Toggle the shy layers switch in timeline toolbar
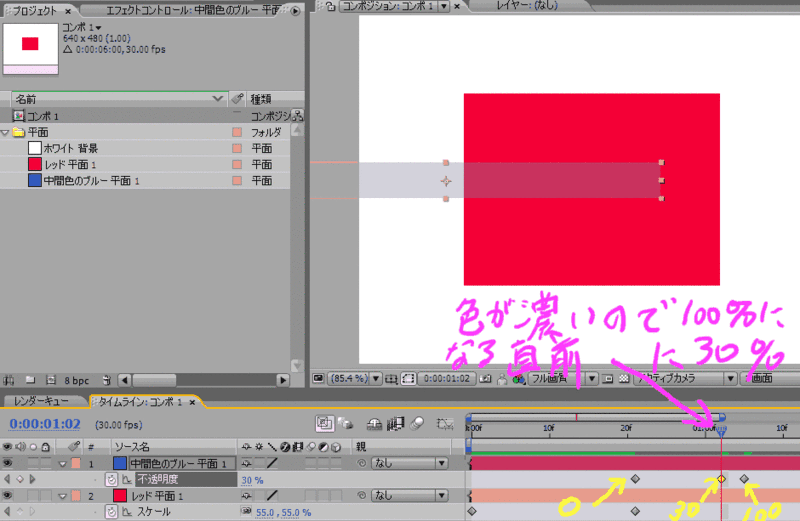Screen dimensions: 800x521 pos(374,424)
